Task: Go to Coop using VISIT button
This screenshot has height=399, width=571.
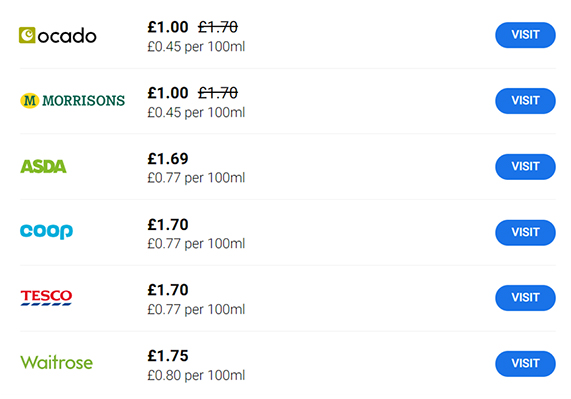Action: pyautogui.click(x=525, y=233)
